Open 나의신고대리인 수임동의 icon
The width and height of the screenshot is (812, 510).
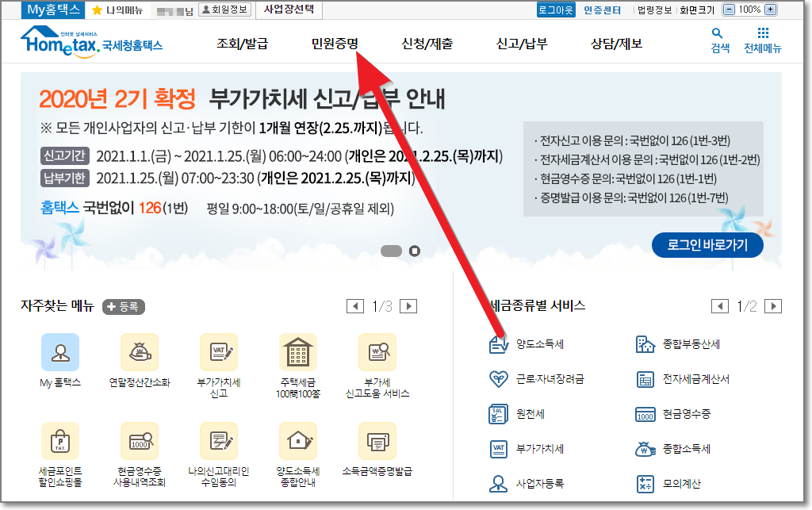click(219, 441)
